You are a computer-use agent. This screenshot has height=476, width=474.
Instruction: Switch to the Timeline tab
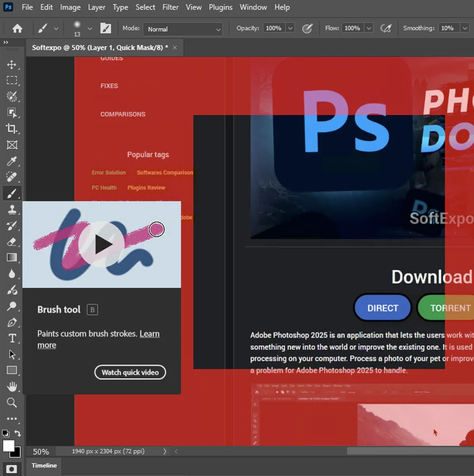44,466
